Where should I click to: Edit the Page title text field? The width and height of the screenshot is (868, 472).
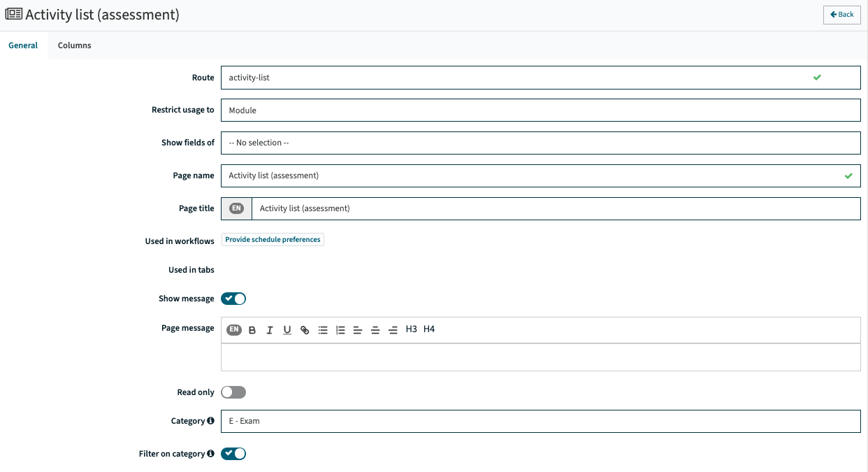[556, 208]
